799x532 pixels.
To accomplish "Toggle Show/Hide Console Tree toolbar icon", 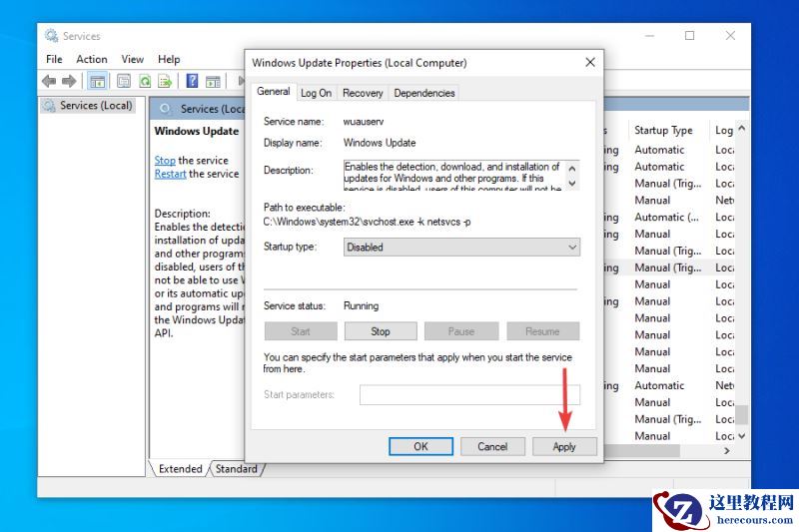I will pos(97,81).
